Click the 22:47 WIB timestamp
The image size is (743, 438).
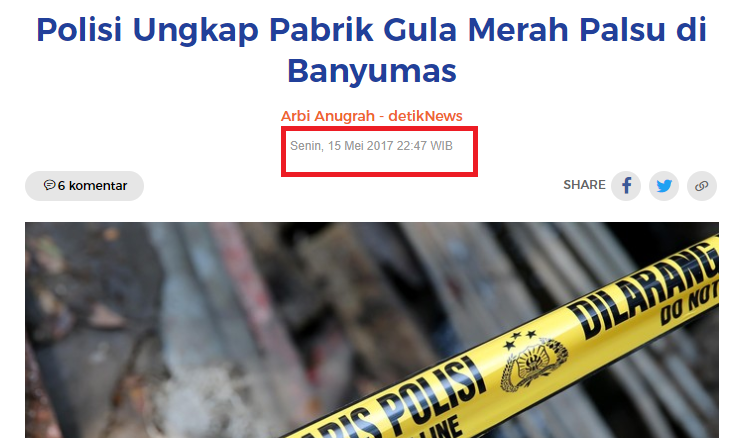click(x=425, y=146)
